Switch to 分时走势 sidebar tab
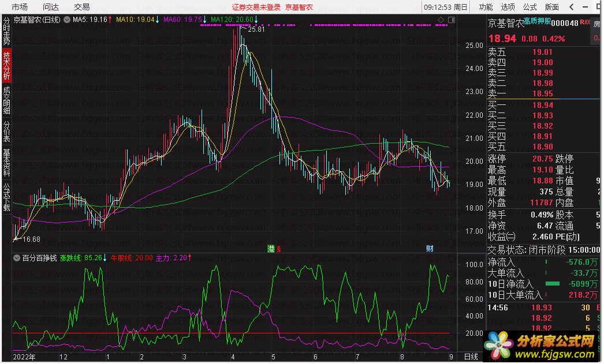Screen dimensions: 604x364 tap(6, 31)
